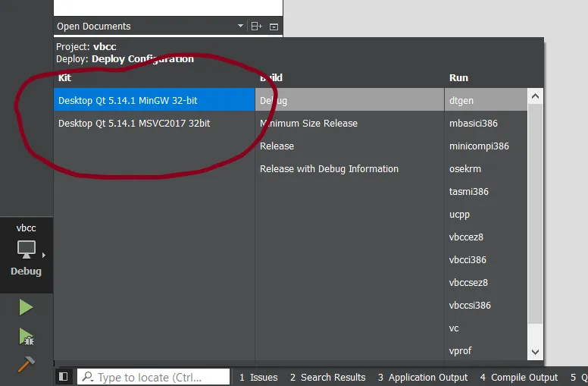
Task: Select vbcci386 run configuration
Action: coord(486,260)
